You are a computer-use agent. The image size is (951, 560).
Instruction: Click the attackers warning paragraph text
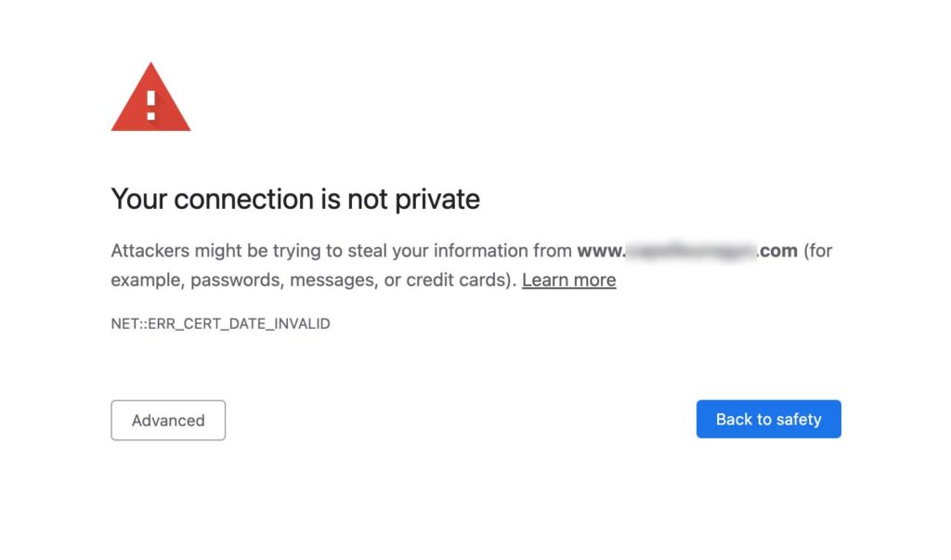(371, 251)
